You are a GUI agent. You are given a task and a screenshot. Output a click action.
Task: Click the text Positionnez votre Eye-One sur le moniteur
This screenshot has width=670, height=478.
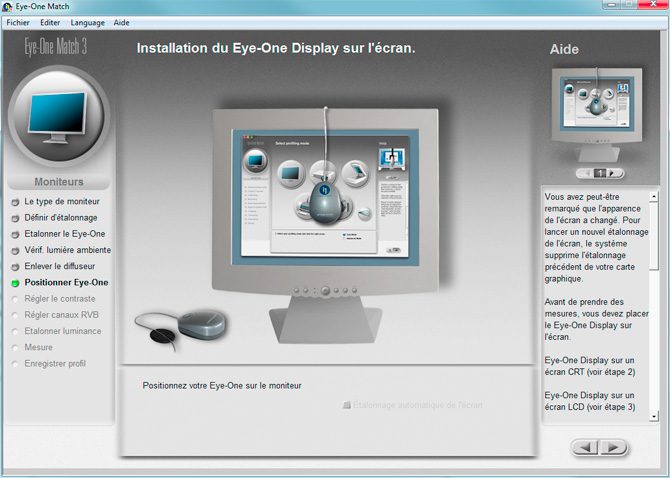(222, 385)
